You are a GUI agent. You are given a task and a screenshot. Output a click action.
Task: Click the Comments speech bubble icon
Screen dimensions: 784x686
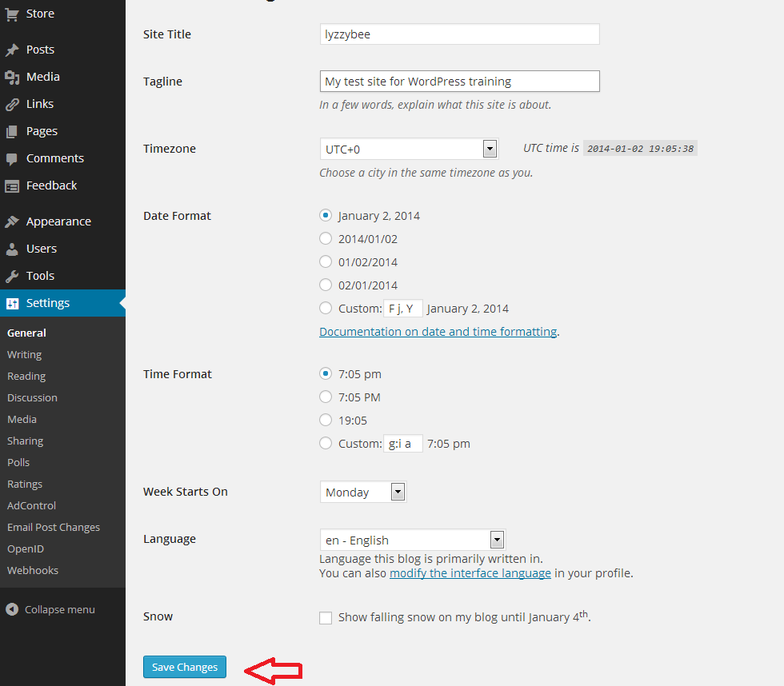pyautogui.click(x=12, y=158)
